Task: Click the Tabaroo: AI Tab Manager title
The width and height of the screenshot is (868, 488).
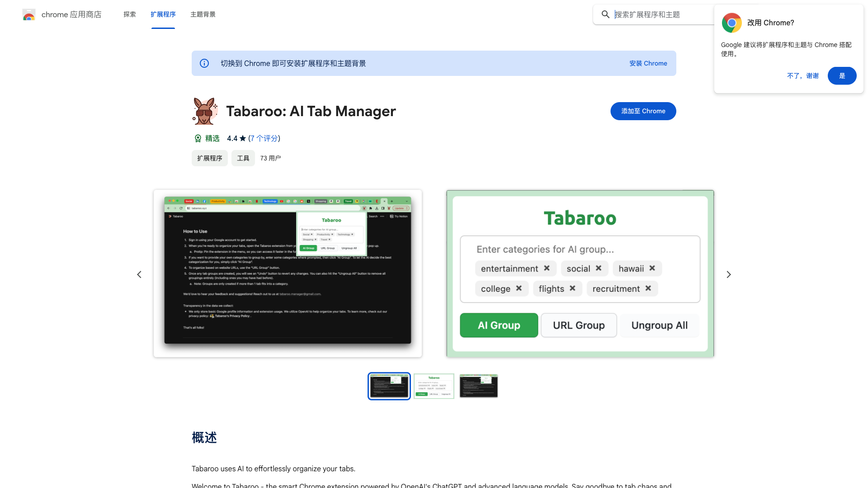Action: pyautogui.click(x=311, y=111)
